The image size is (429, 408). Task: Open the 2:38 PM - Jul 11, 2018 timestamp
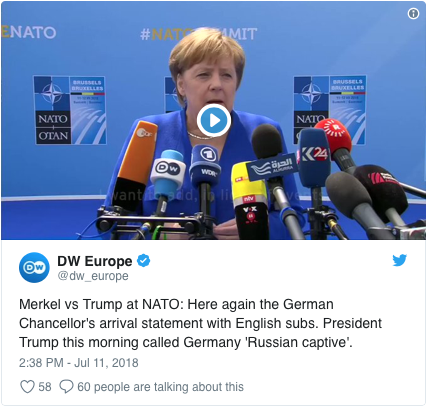pyautogui.click(x=79, y=363)
